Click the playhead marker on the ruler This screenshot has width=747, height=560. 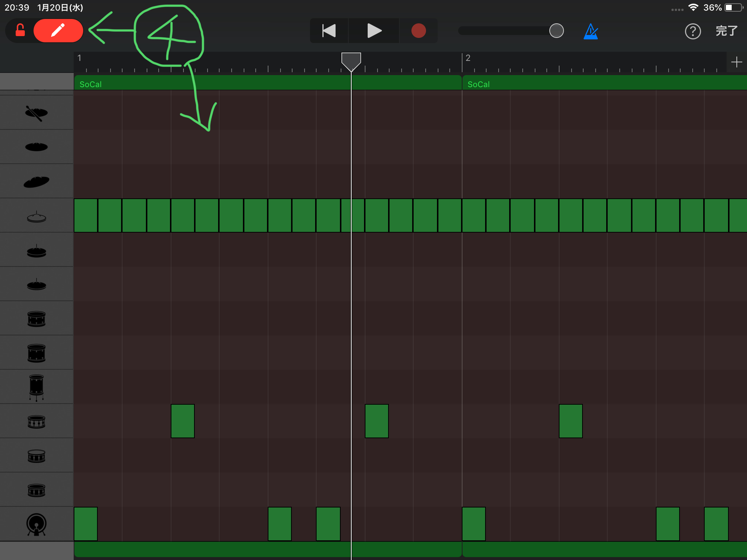pos(351,61)
